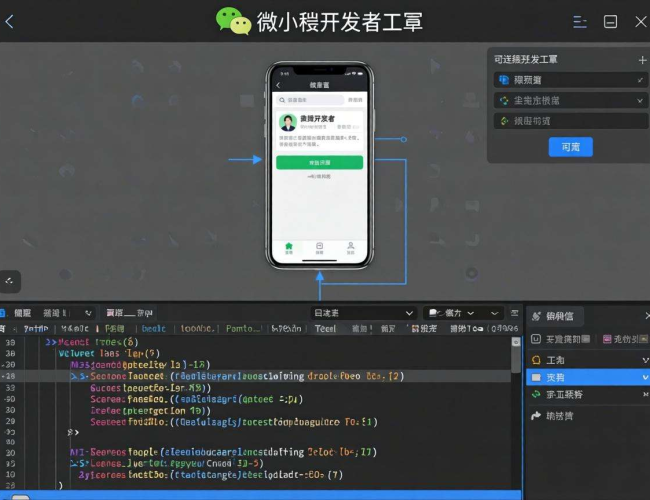Tap the green button in the phone preview
This screenshot has height=500, width=650.
(319, 163)
